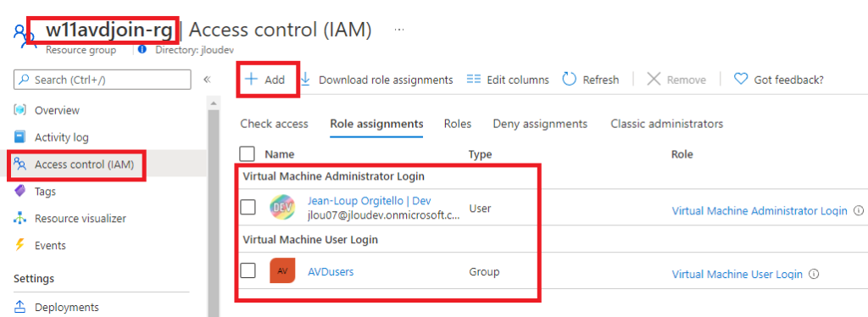Click the Edit columns icon

pos(474,80)
